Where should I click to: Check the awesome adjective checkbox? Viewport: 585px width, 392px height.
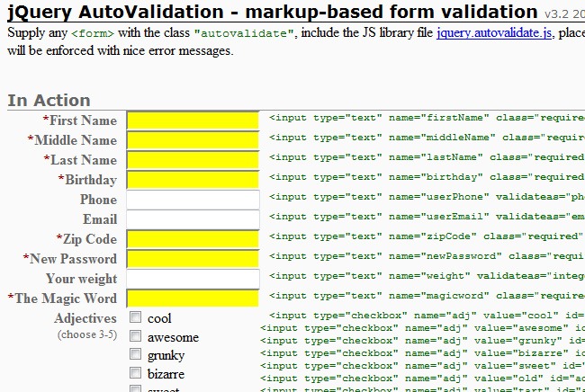[135, 335]
